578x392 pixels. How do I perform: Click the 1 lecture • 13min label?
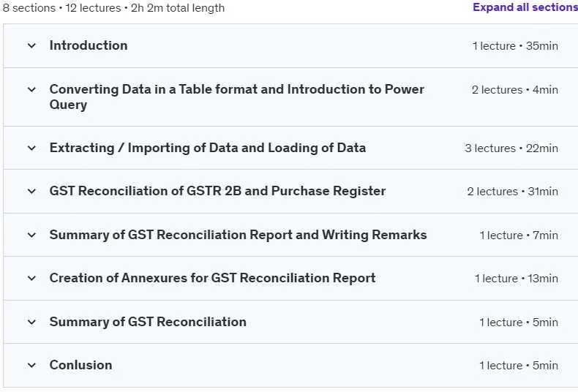[516, 279]
